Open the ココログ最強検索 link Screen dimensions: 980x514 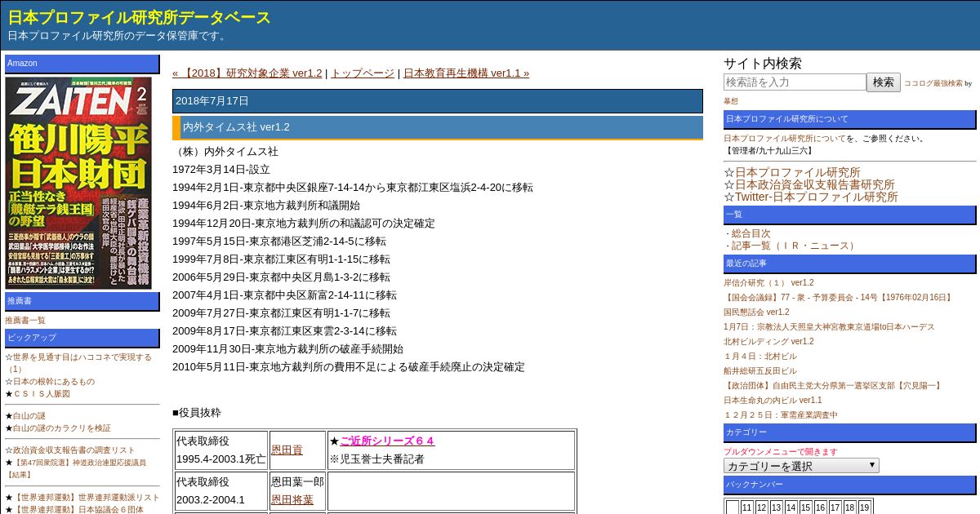(933, 83)
